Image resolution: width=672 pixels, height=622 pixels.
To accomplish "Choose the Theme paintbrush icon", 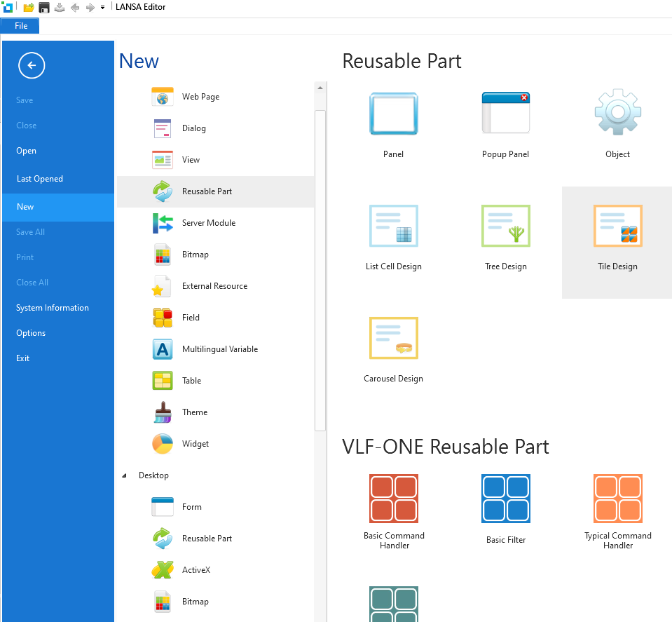I will click(163, 412).
